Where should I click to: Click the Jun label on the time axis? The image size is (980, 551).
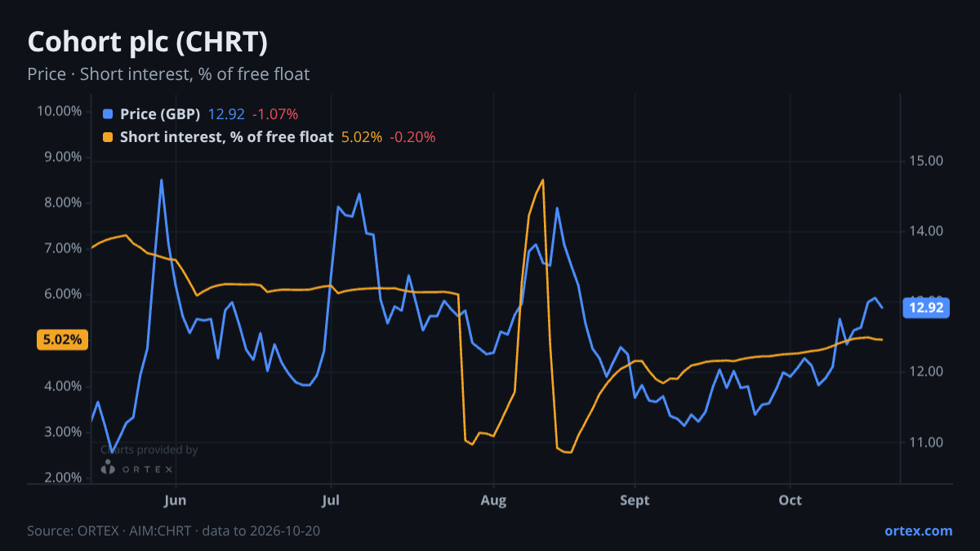(x=176, y=500)
